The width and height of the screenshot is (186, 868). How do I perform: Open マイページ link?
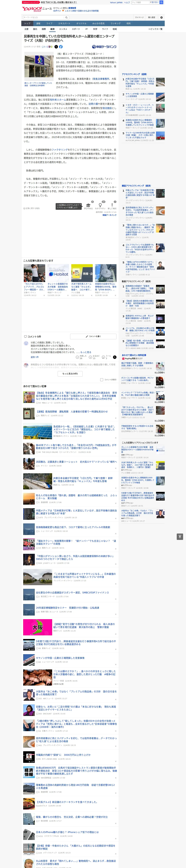point(139,17)
